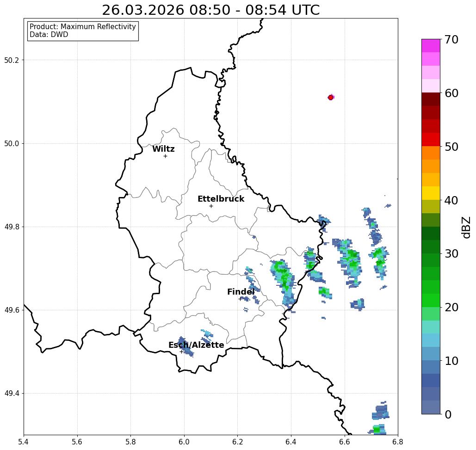Viewport: 476px width, 450px height.
Task: Click the latitude label 49.8
Action: (12, 227)
